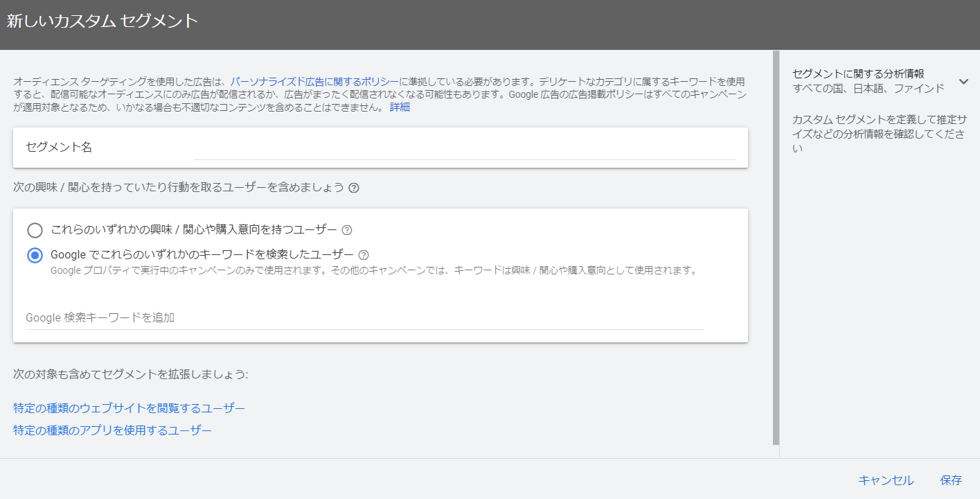
Task: Click help icon next to 興味 / 関心や購入意向 option
Action: pos(348,230)
